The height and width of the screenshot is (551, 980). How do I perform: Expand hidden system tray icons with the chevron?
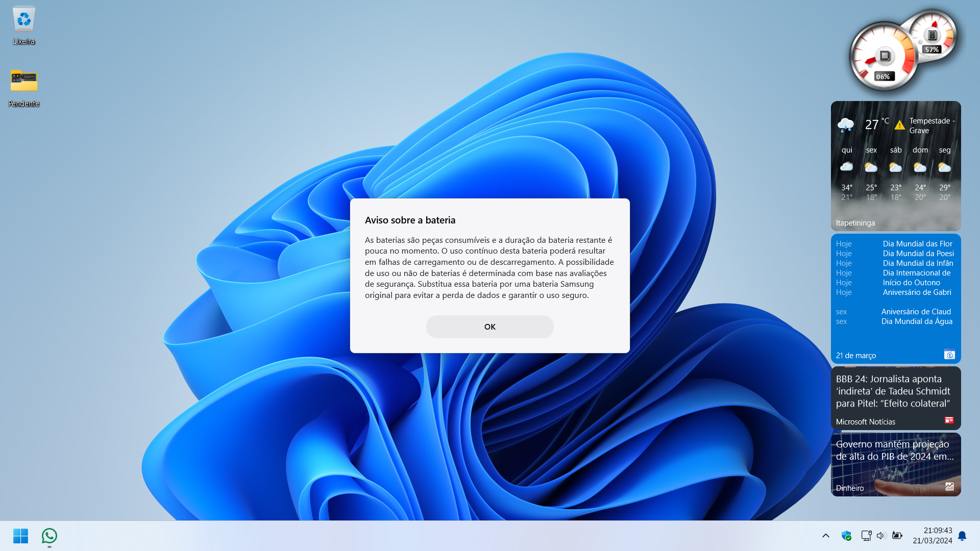pos(825,536)
